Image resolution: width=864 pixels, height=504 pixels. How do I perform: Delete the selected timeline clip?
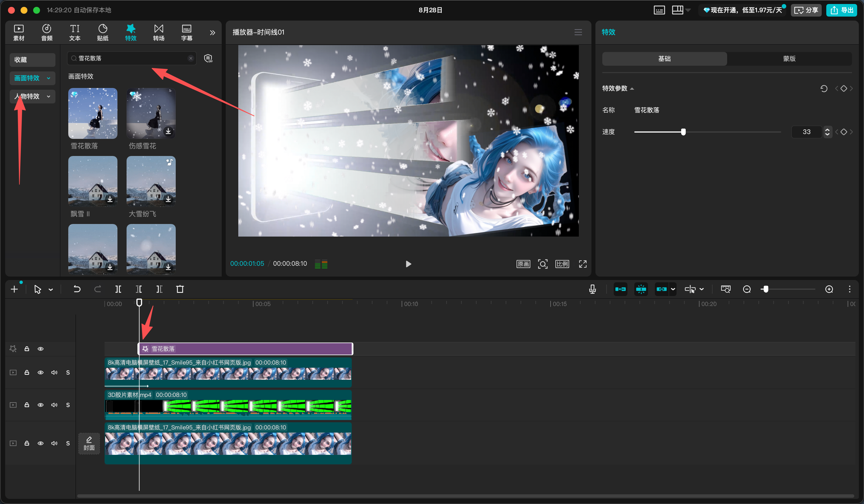pyautogui.click(x=180, y=289)
